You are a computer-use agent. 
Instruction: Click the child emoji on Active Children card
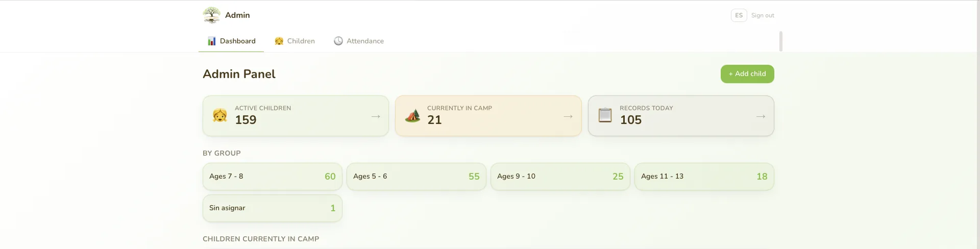[220, 115]
